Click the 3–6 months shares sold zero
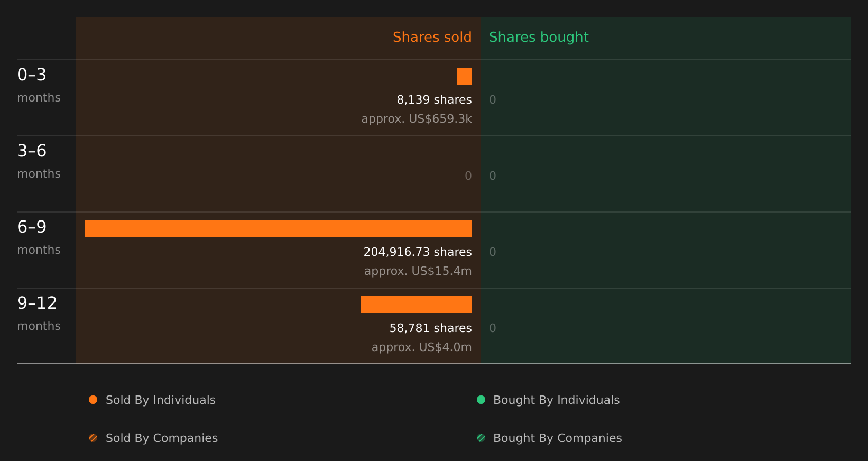Viewport: 868px width, 461px height. pyautogui.click(x=468, y=176)
